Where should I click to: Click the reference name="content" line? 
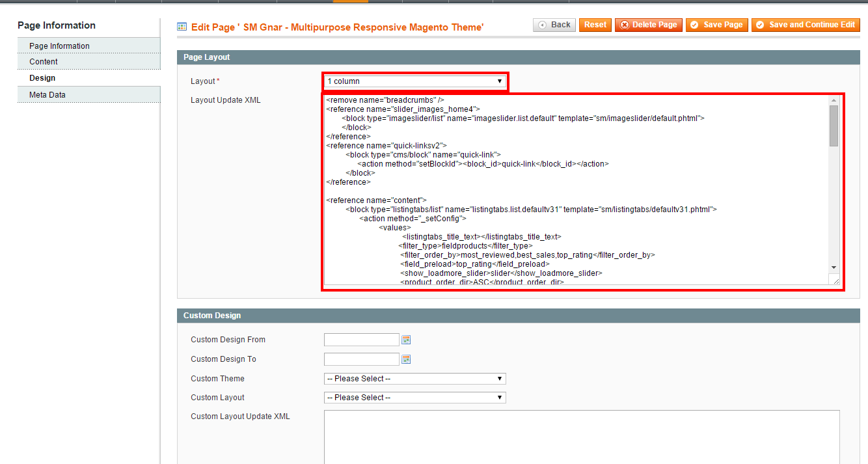point(376,200)
